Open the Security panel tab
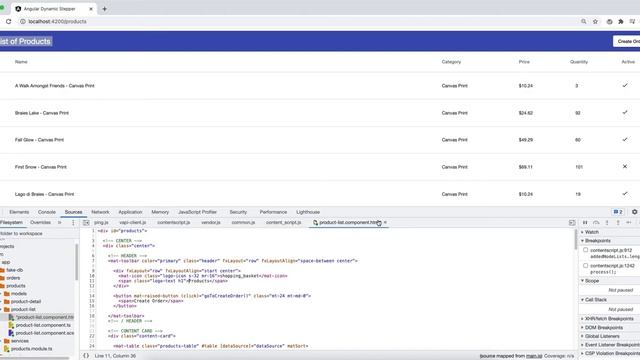Screen dimensions: 640x360 [238, 212]
